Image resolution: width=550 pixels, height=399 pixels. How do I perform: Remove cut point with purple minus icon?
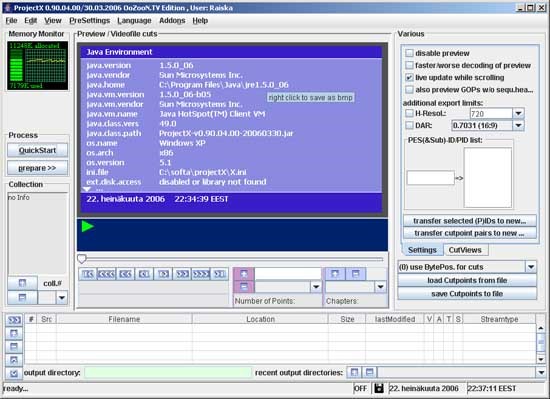(244, 287)
